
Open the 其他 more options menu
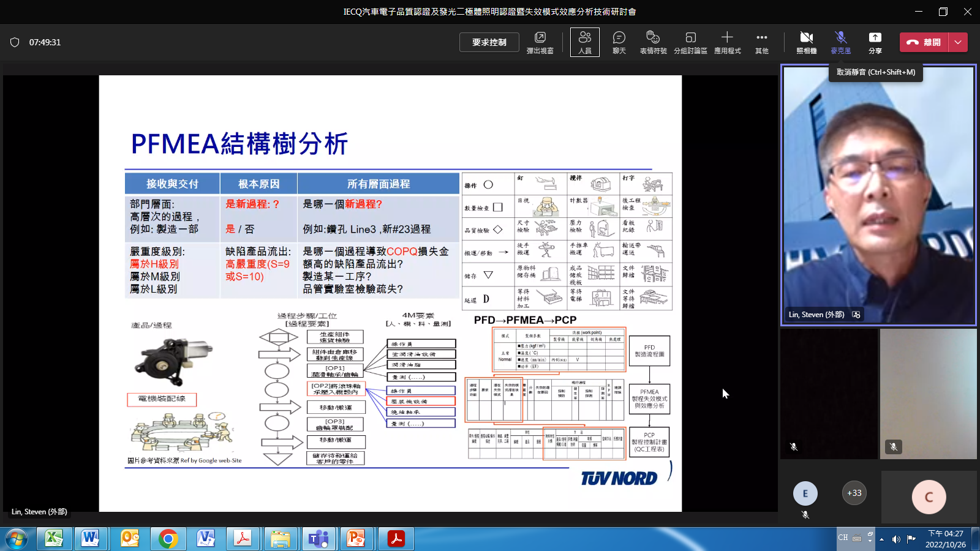pos(762,42)
